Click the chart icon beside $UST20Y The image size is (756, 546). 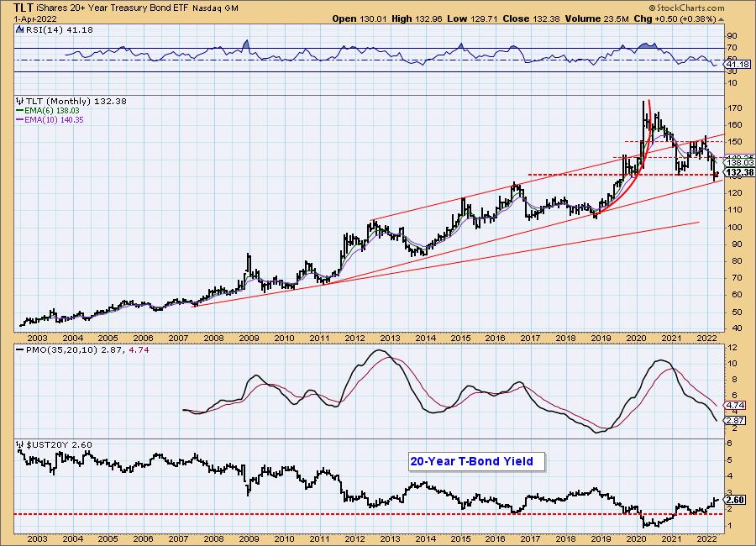[x=20, y=444]
